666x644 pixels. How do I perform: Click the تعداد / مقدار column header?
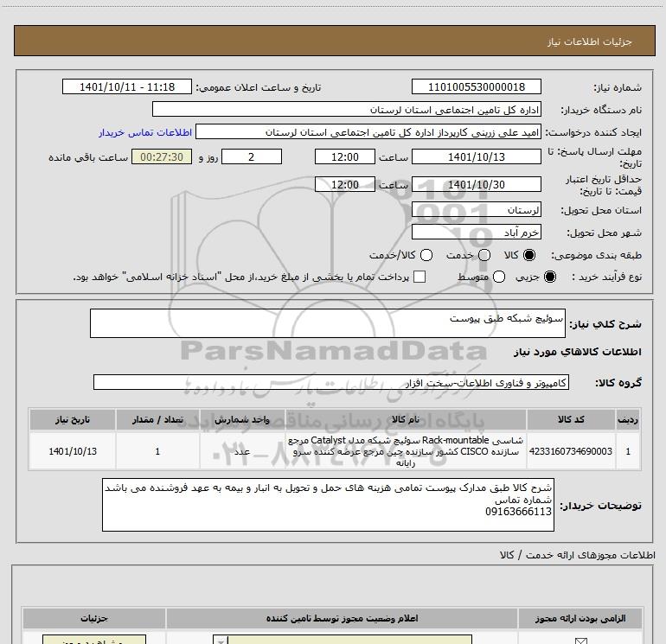pos(157,419)
